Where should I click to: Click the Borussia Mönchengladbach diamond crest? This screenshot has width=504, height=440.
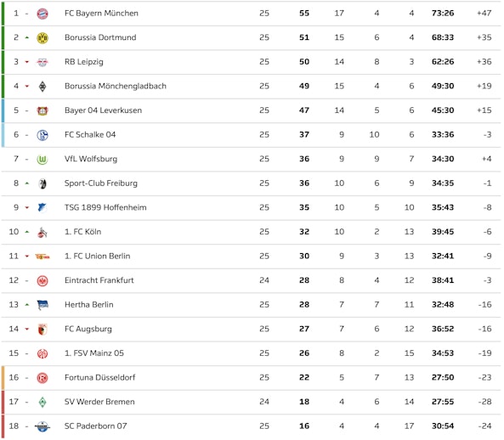point(42,87)
